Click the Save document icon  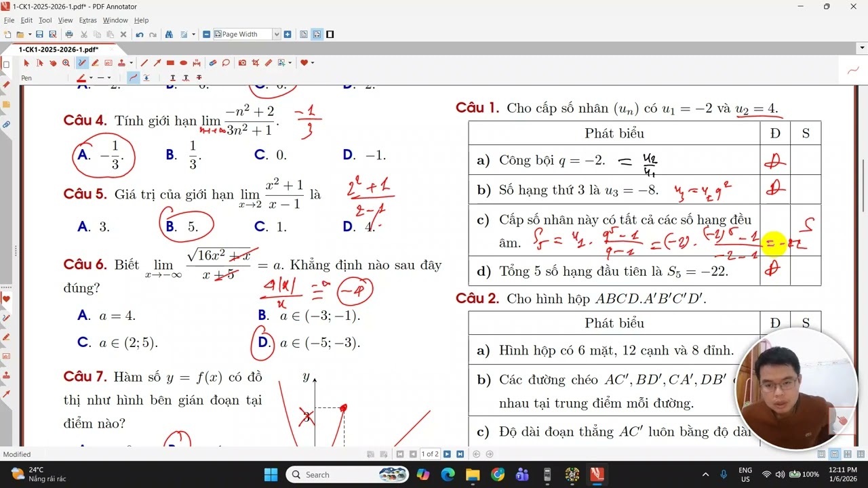pyautogui.click(x=39, y=34)
